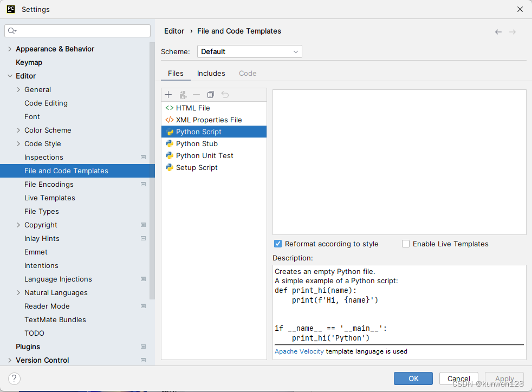Click the OK button

(413, 378)
